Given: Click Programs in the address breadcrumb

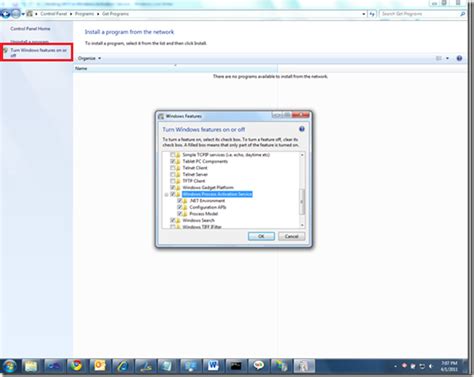Looking at the screenshot, I should click(x=84, y=14).
